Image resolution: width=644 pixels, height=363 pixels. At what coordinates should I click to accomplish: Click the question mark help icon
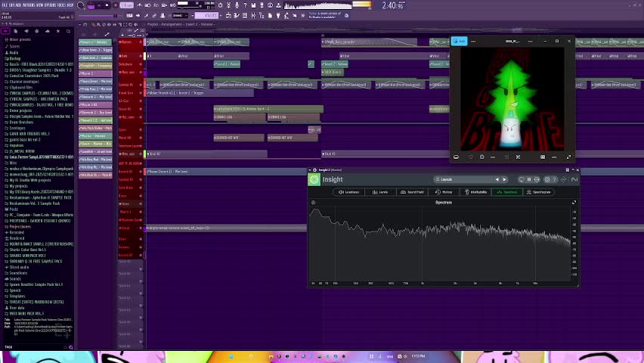coord(245,5)
